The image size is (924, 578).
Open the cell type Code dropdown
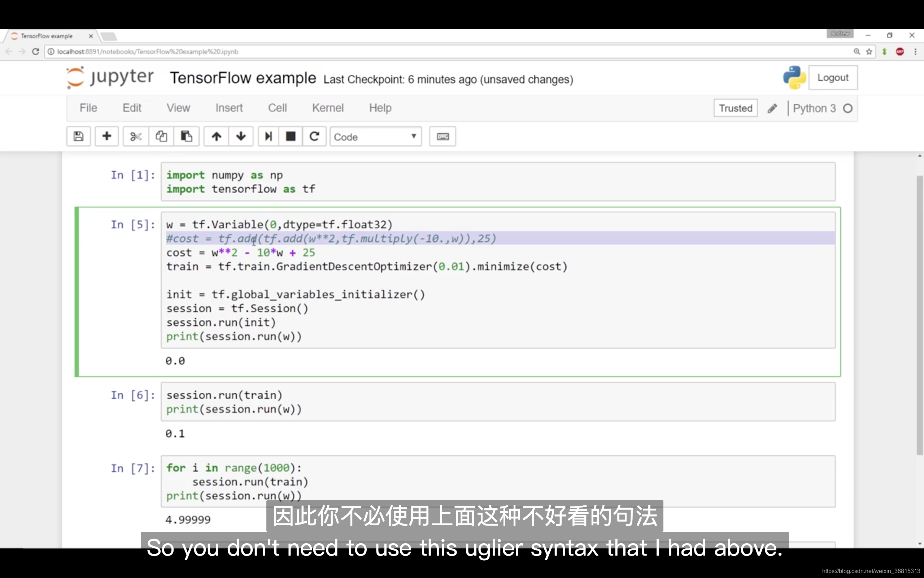(x=376, y=137)
